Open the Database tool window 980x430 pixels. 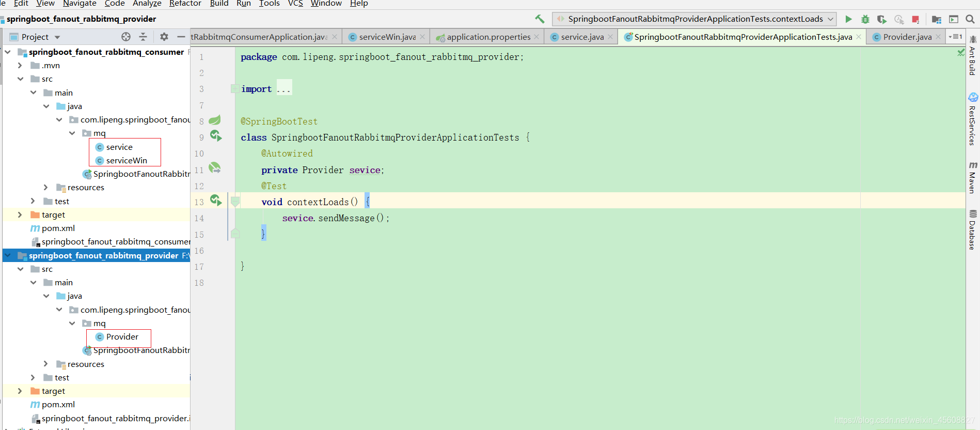point(973,229)
